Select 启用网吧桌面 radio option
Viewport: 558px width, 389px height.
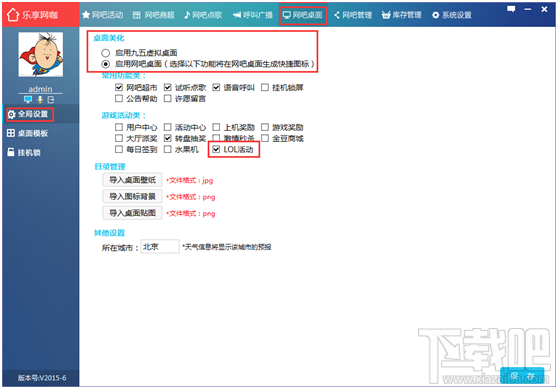click(x=105, y=64)
